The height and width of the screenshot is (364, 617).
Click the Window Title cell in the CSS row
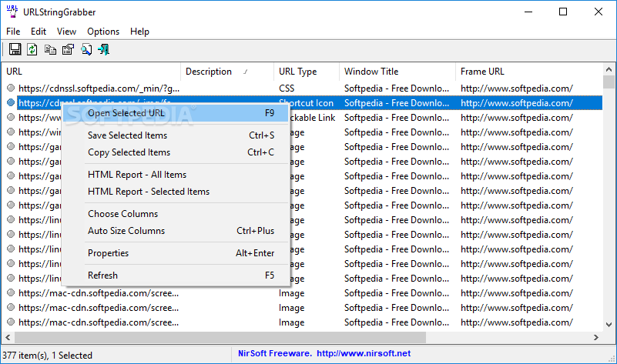click(397, 88)
